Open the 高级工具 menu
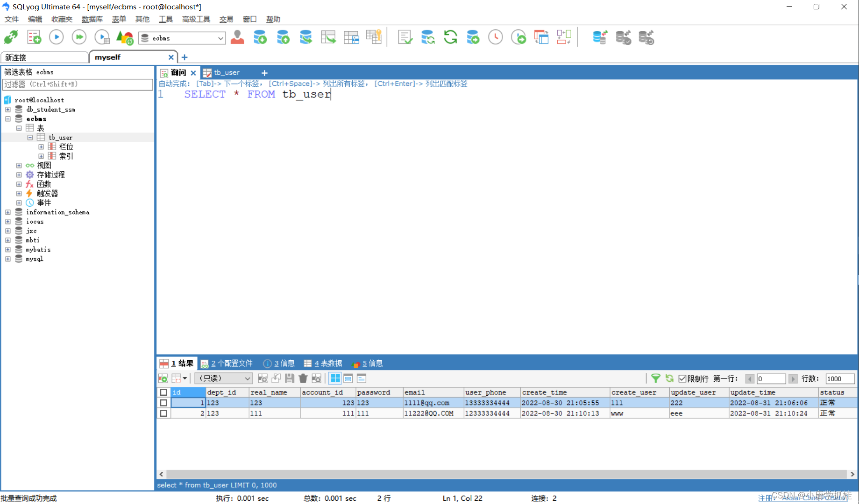859x504 pixels. 196,19
